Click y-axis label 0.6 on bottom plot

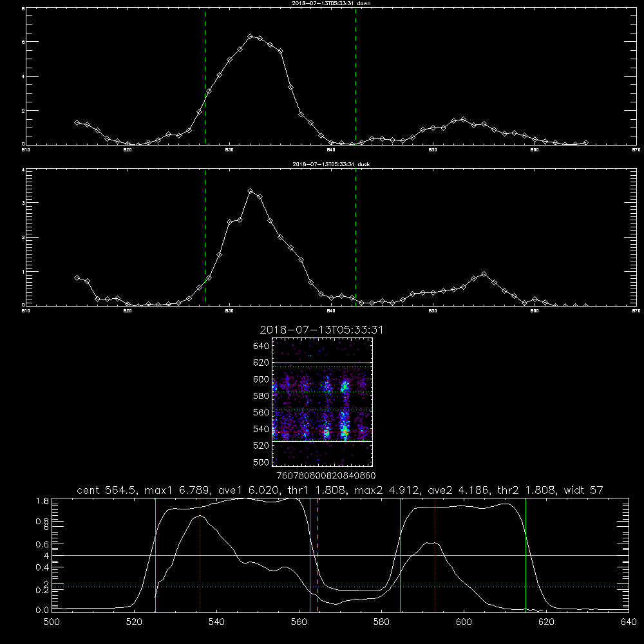click(43, 544)
